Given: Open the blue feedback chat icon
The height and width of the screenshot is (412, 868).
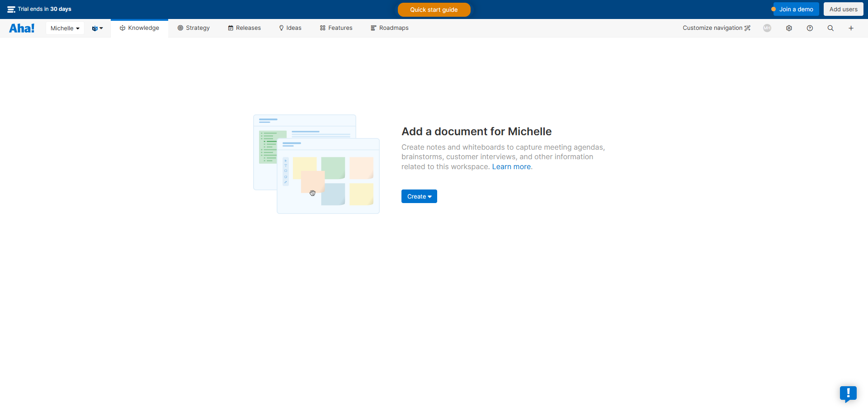Looking at the screenshot, I should [x=848, y=393].
